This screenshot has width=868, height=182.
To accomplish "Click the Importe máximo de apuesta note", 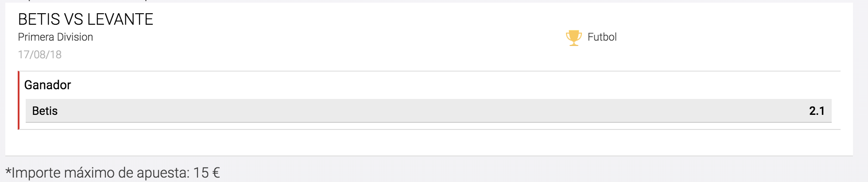I will pyautogui.click(x=112, y=172).
